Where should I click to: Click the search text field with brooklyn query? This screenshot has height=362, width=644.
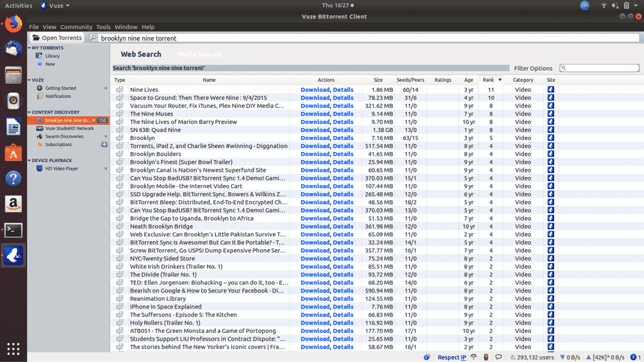369,38
